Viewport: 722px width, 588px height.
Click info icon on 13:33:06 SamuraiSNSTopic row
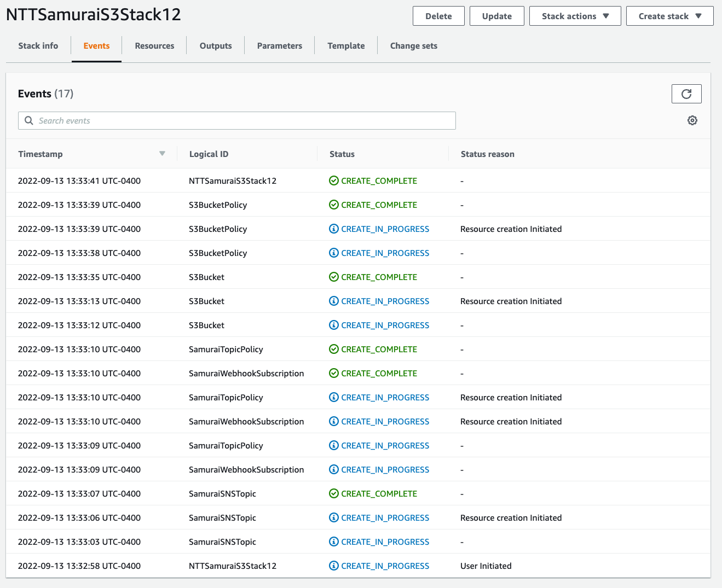coord(333,517)
